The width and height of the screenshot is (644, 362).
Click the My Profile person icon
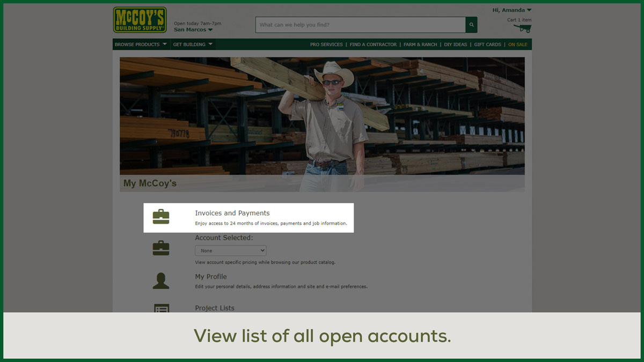(161, 280)
